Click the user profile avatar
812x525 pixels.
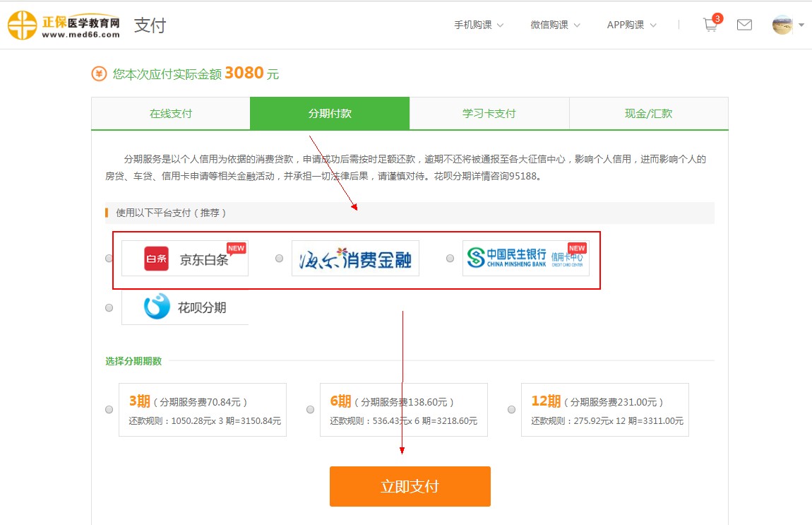coord(782,25)
